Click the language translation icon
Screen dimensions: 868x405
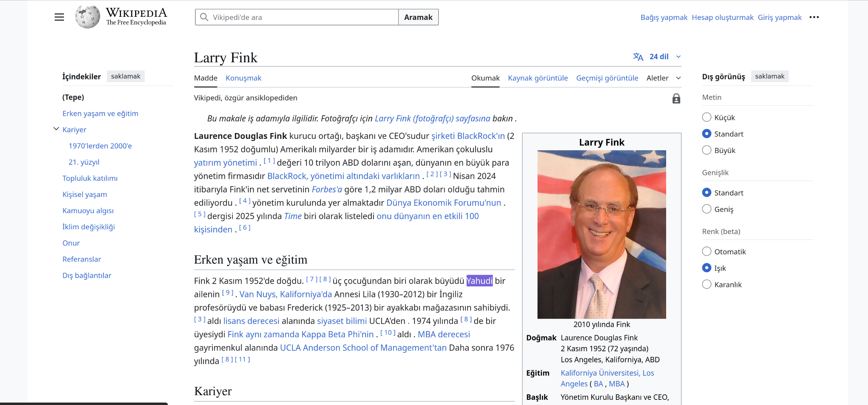pos(638,57)
